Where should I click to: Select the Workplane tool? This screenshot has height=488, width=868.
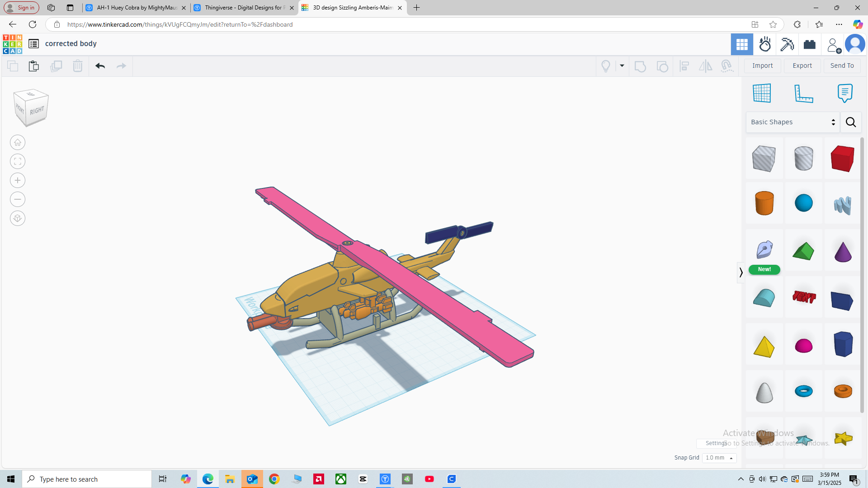762,93
